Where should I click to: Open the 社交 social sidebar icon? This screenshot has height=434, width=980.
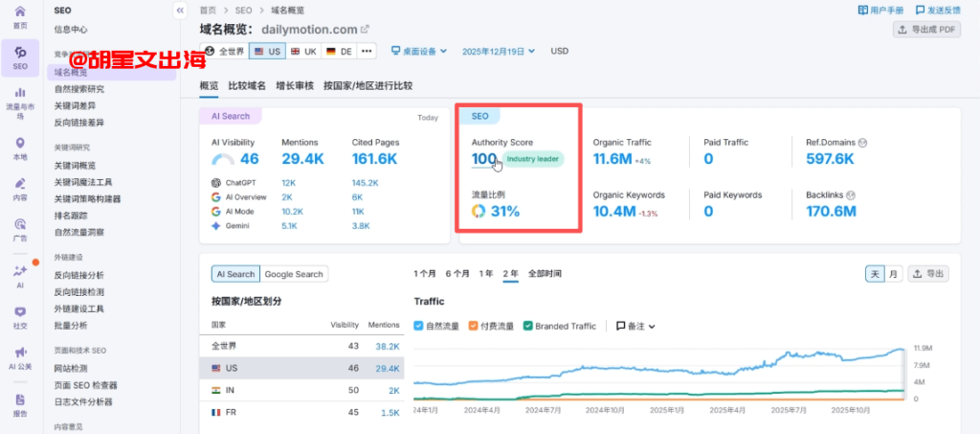click(x=20, y=318)
